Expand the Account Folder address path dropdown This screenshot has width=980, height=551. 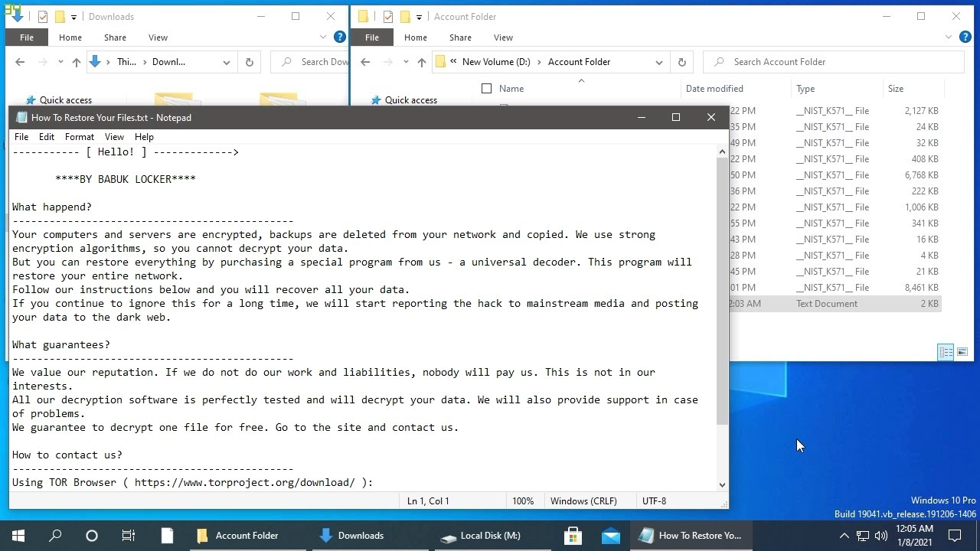(x=658, y=63)
